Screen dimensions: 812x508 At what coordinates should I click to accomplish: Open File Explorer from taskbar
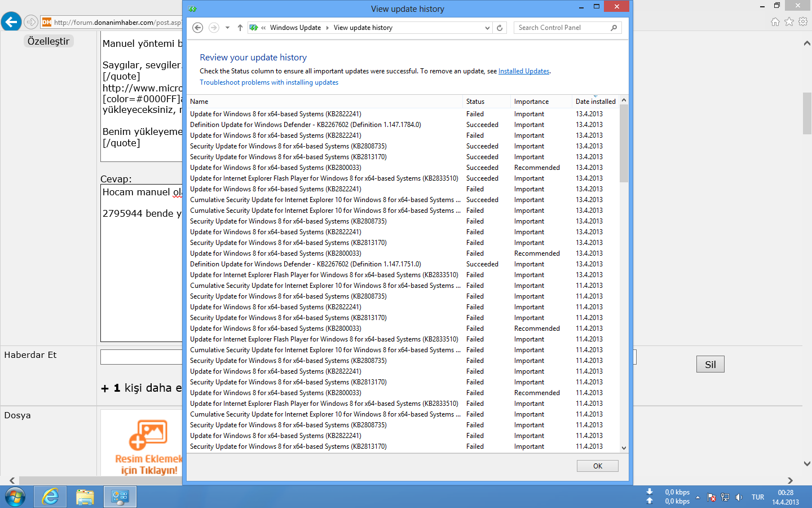click(85, 497)
